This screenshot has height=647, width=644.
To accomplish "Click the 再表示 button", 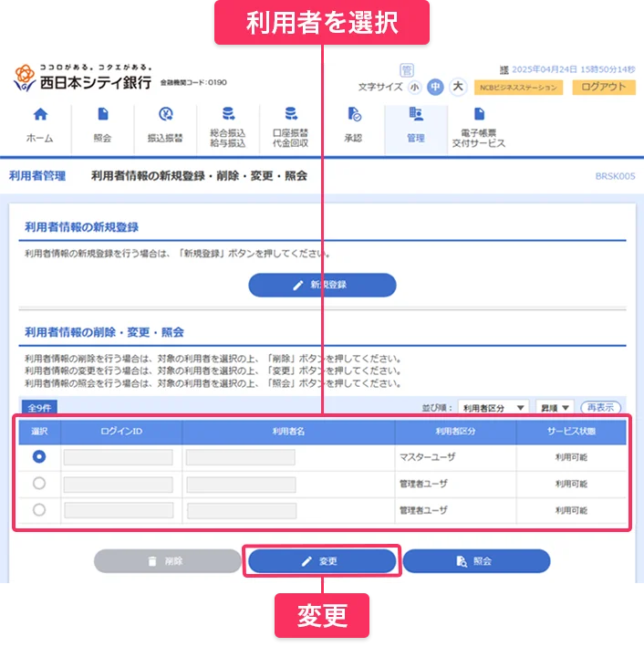I will pyautogui.click(x=600, y=408).
